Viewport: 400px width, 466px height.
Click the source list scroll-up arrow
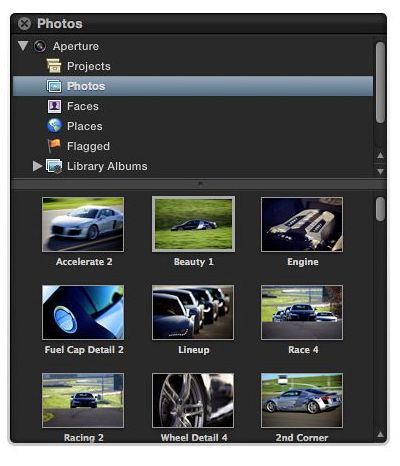pos(380,155)
